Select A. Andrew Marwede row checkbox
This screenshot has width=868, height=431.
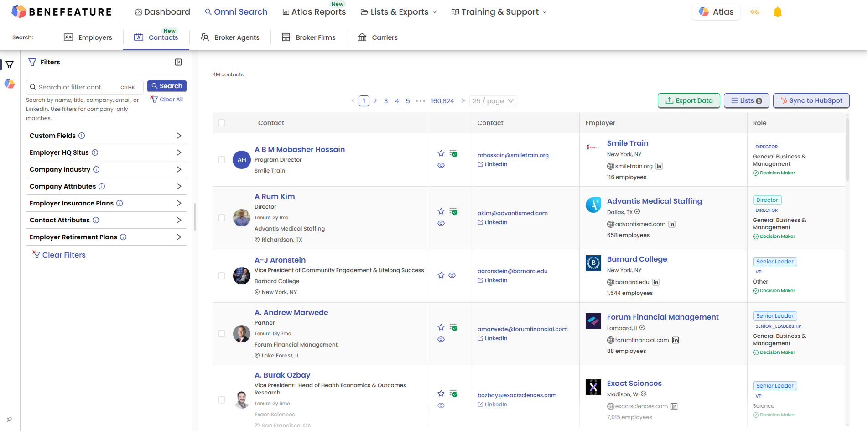point(222,334)
